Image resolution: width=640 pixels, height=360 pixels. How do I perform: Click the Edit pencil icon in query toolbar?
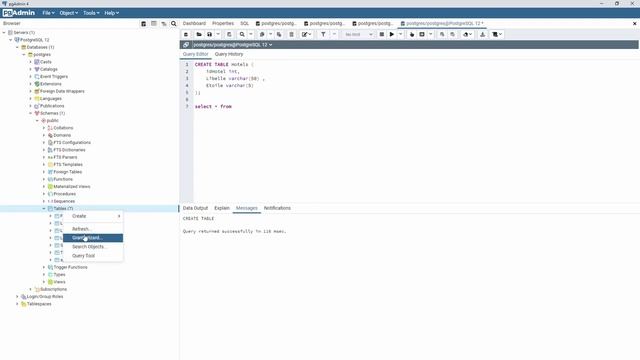(305, 35)
